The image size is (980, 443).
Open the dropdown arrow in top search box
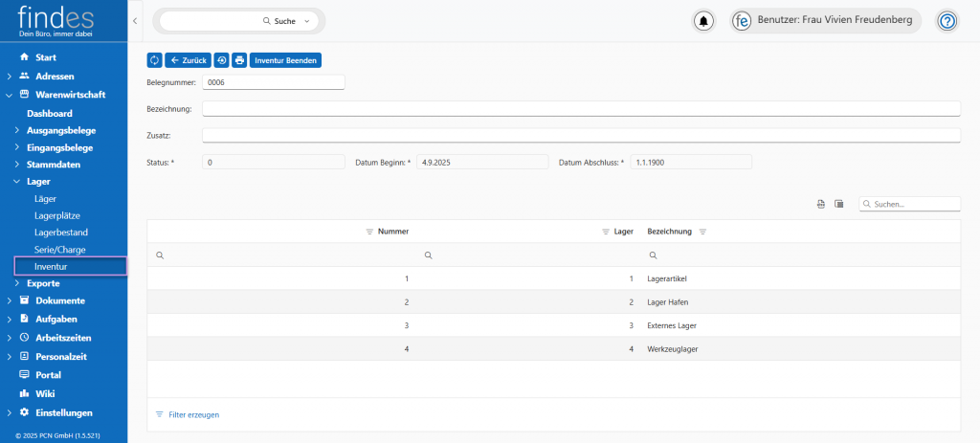point(306,21)
